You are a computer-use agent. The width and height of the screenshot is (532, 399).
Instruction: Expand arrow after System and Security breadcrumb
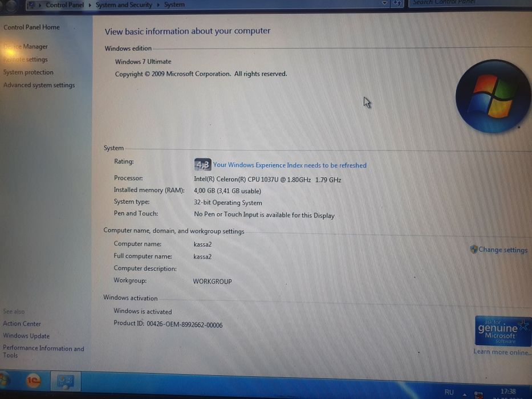158,5
